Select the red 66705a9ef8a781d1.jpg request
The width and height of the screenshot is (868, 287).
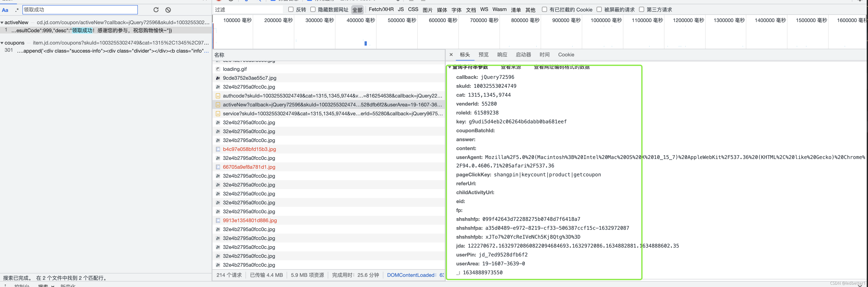[x=329, y=167]
